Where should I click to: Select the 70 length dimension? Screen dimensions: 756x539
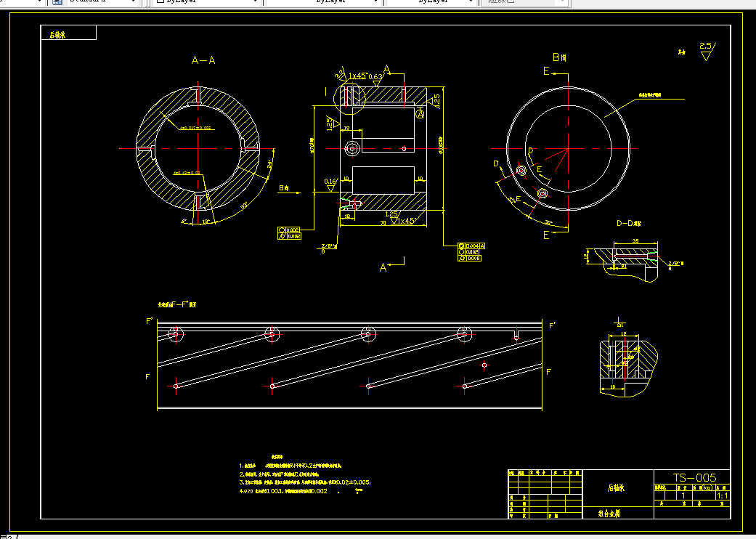pyautogui.click(x=383, y=223)
